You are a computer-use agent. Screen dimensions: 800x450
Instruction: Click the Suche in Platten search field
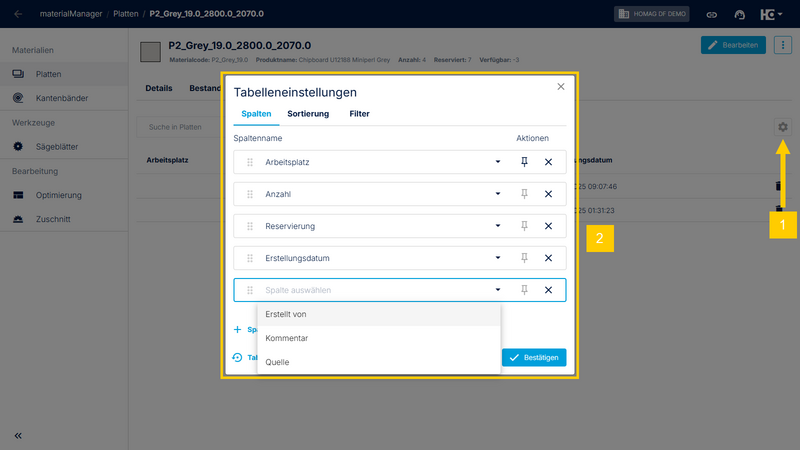pyautogui.click(x=180, y=127)
